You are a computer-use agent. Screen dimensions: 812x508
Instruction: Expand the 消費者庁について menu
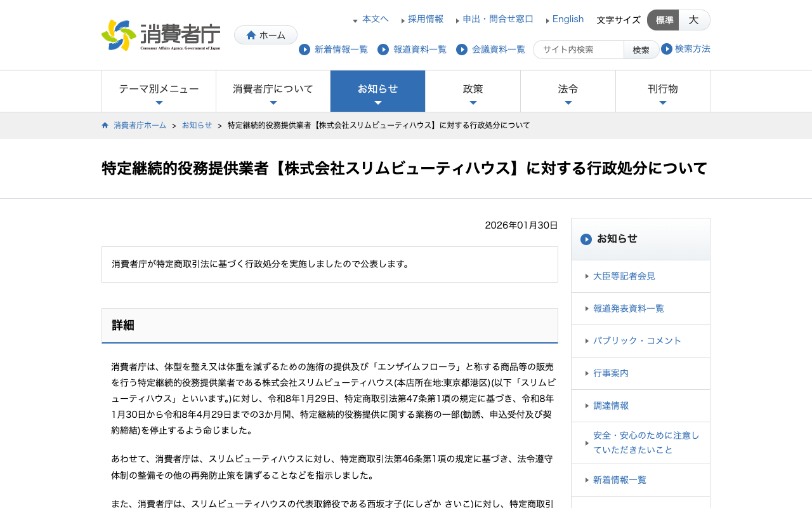coord(273,91)
